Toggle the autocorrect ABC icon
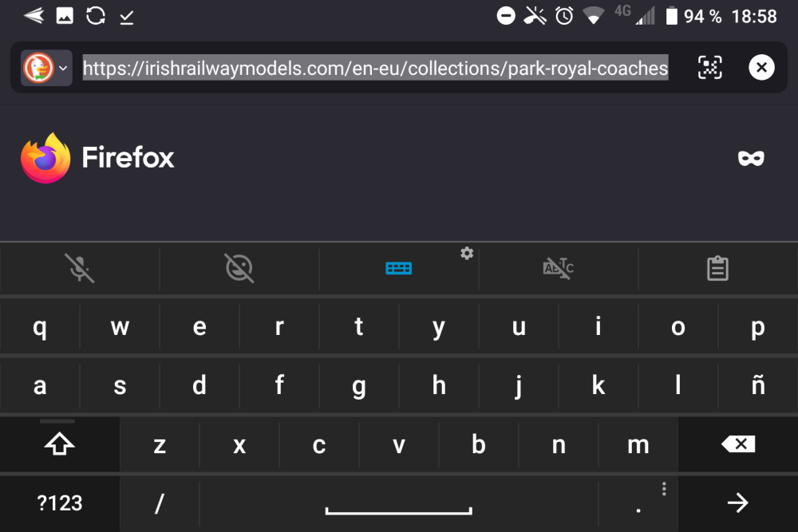 (x=558, y=269)
